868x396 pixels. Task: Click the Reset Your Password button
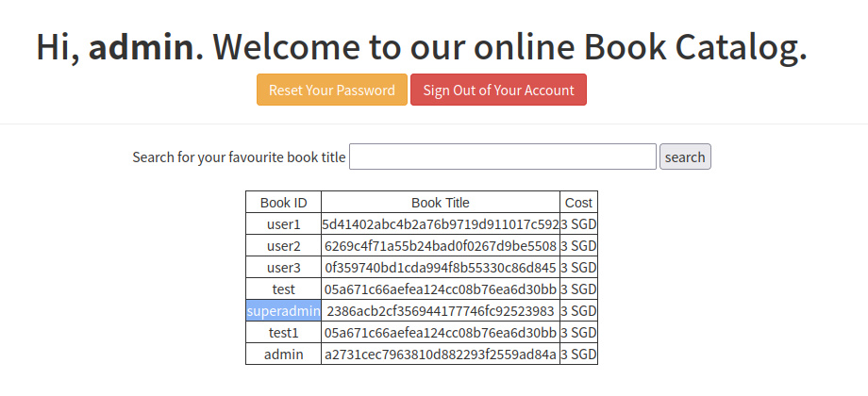tap(331, 91)
